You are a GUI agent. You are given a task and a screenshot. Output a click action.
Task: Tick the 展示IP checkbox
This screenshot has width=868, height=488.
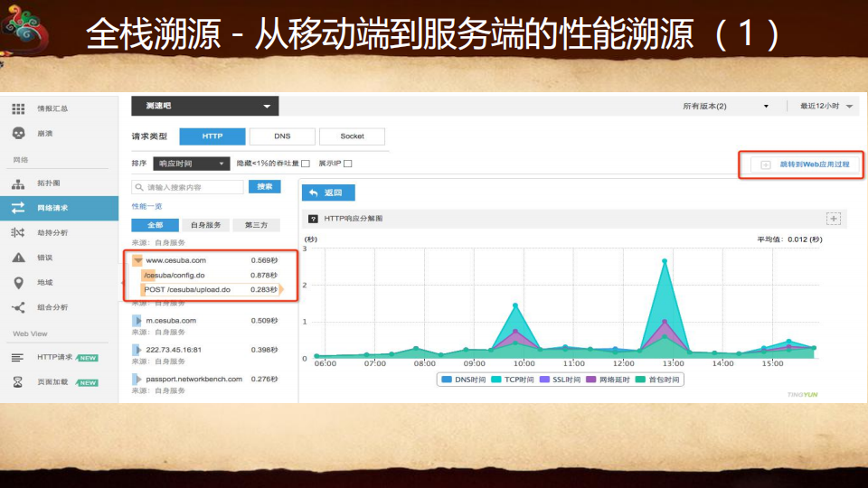[x=347, y=164]
